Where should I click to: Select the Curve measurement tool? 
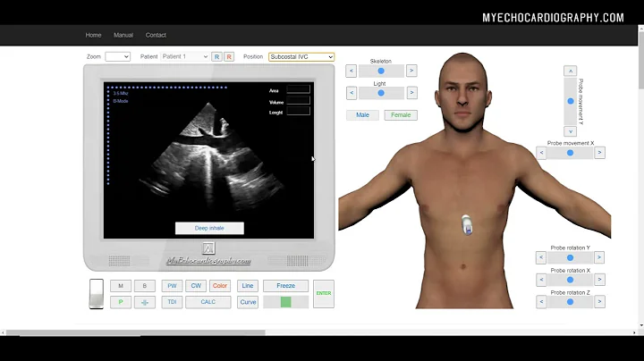(248, 302)
